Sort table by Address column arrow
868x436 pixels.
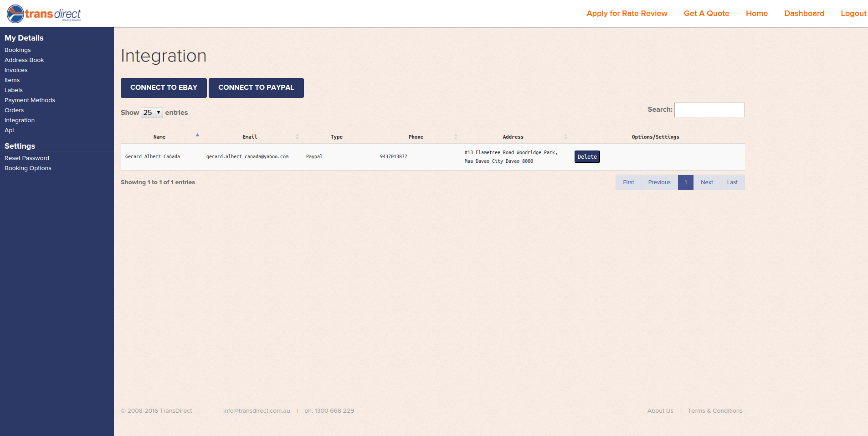click(565, 137)
